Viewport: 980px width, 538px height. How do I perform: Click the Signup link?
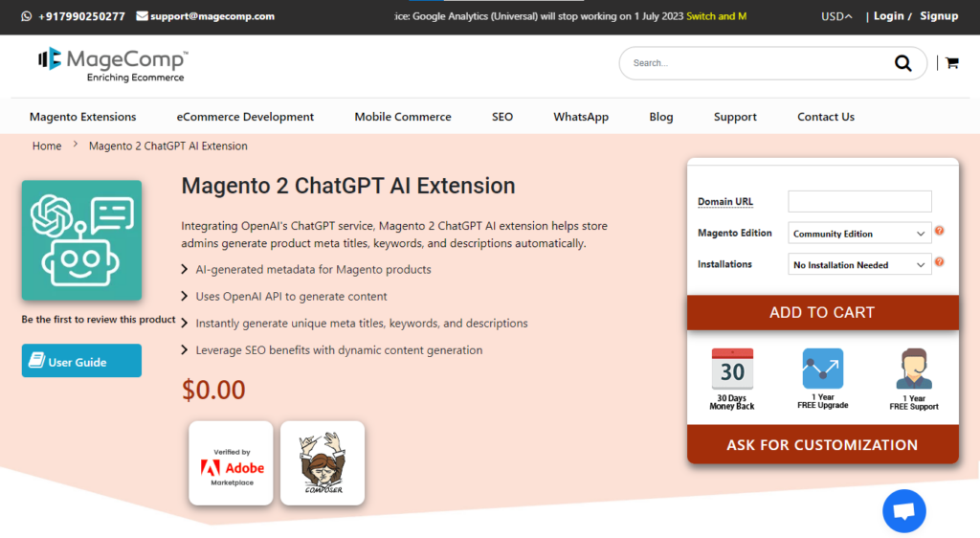[x=939, y=16]
